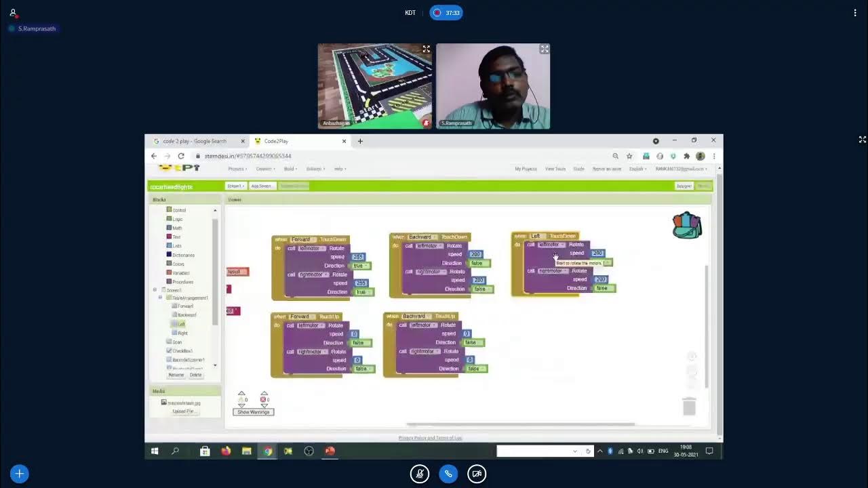Toggle the error counter warning indicator
Screen dimensions: 868x488
tap(263, 400)
